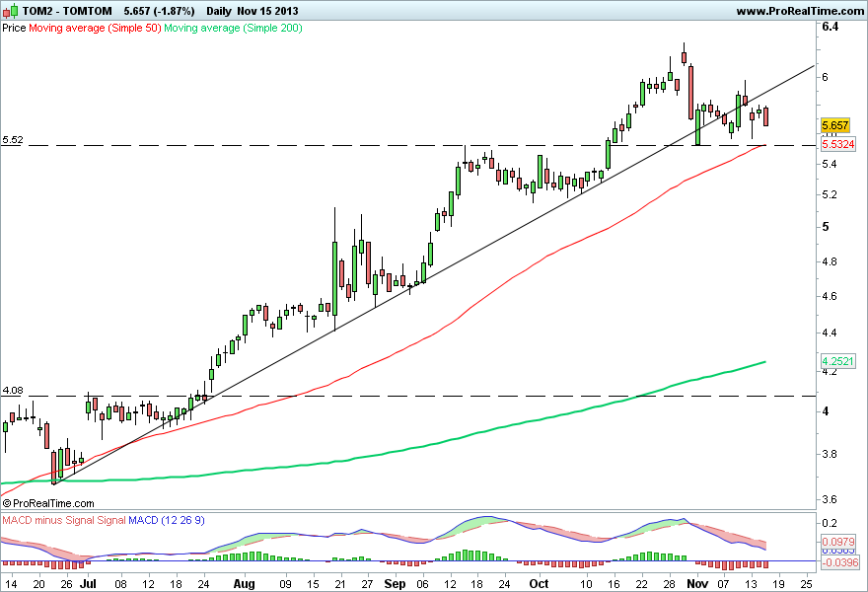
Task: Click the 3.6 price axis label
Action: [x=830, y=499]
